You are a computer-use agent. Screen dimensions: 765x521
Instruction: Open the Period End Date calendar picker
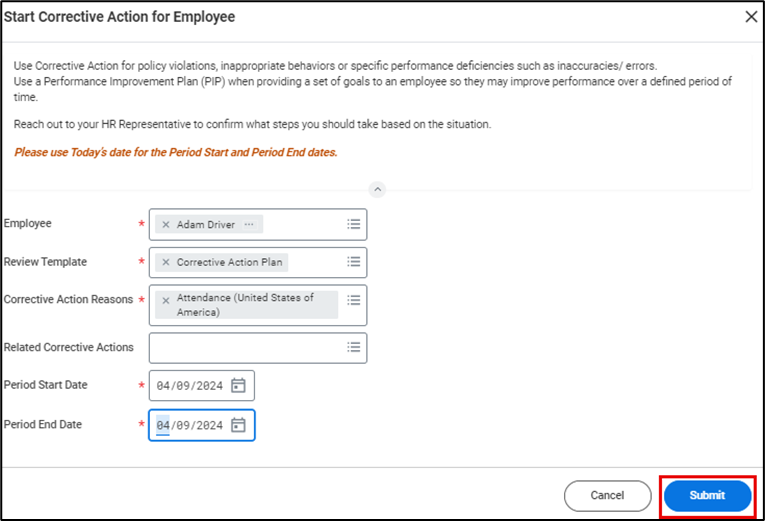[238, 425]
